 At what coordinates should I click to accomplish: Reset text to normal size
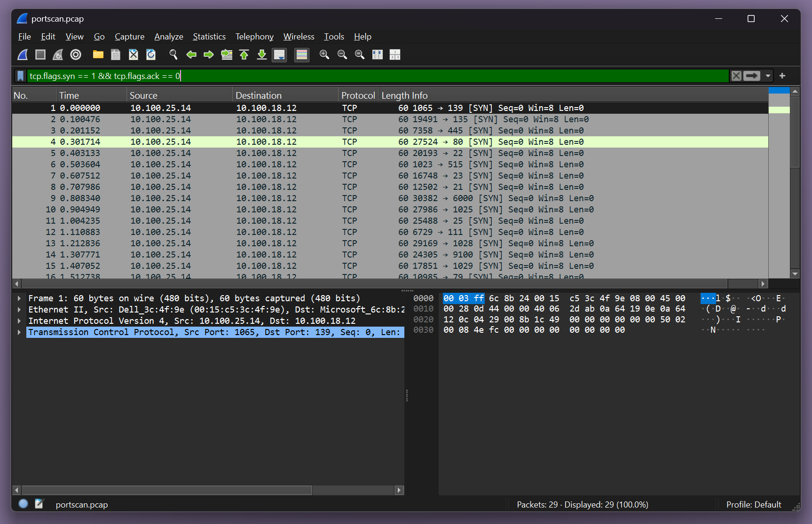coord(360,55)
